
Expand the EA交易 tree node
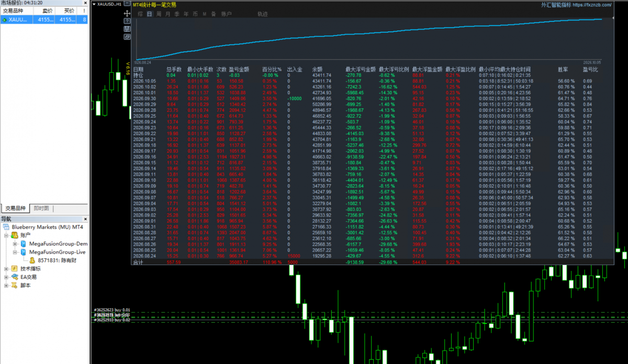(x=6, y=277)
